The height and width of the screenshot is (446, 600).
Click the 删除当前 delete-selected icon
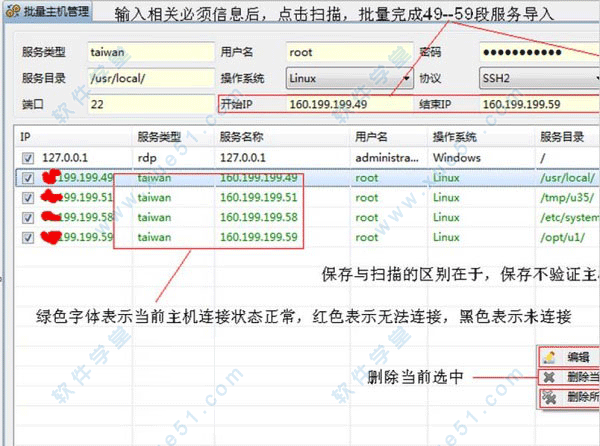[548, 377]
